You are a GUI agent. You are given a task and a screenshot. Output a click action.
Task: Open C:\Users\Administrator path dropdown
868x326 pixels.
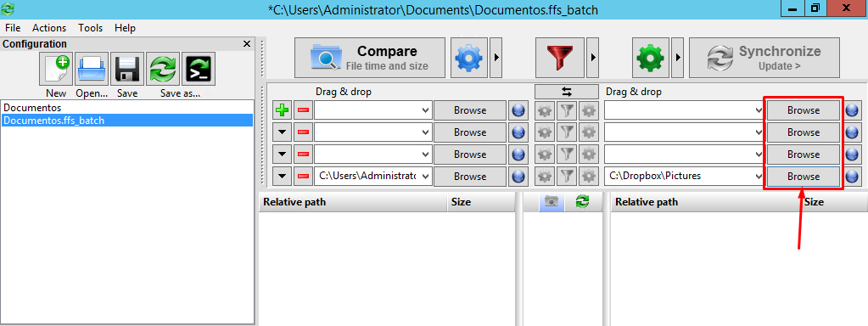(x=425, y=177)
